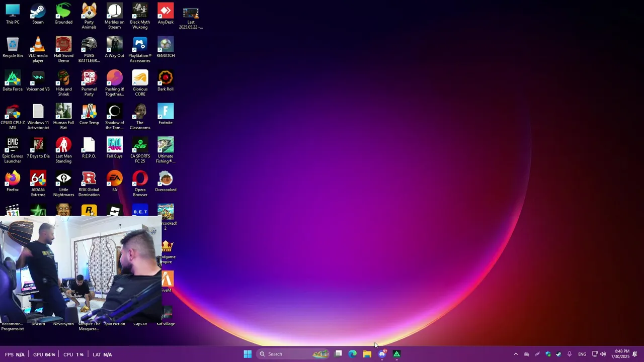
Task: Click the microphone tray icon
Action: (x=569, y=354)
